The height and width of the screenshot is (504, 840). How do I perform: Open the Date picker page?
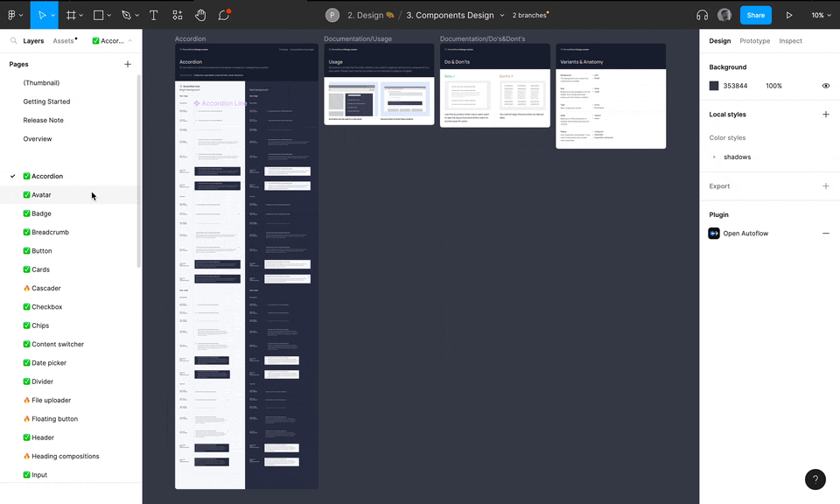[49, 363]
